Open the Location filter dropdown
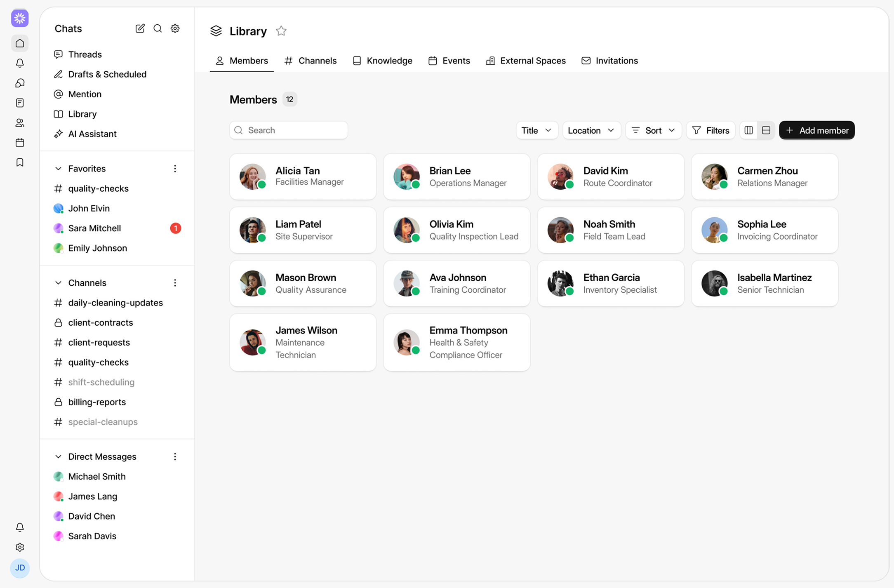Viewport: 894px width, 588px height. (591, 130)
